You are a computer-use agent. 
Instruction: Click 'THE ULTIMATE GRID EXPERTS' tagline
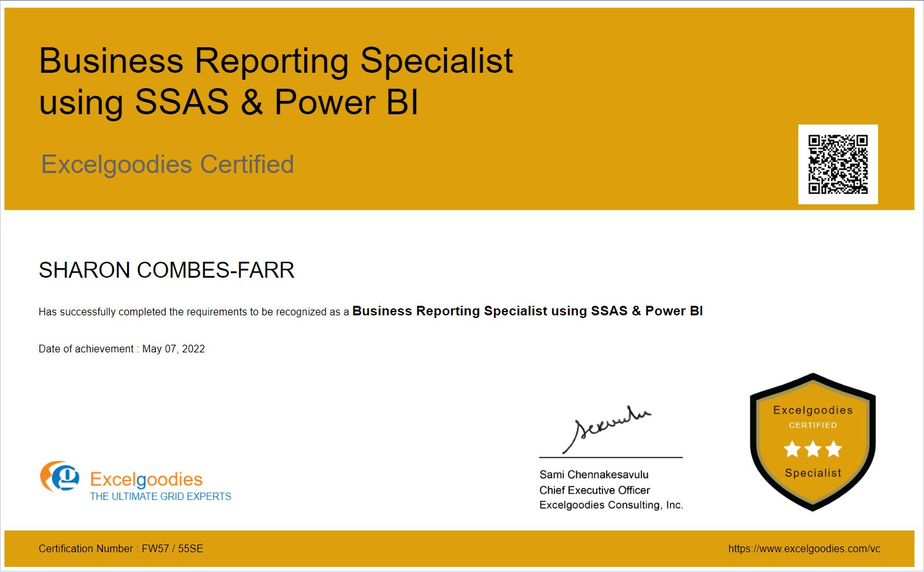[161, 497]
